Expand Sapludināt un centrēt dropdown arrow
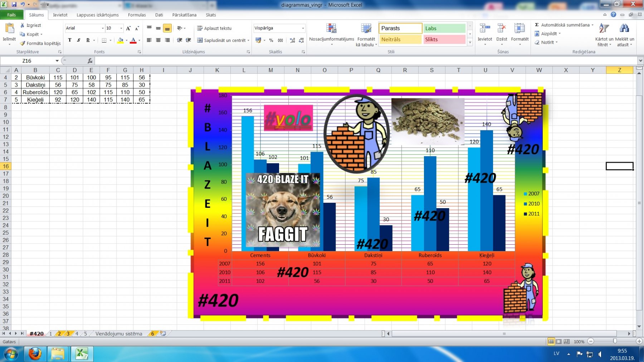This screenshot has height=362, width=644. 248,40
